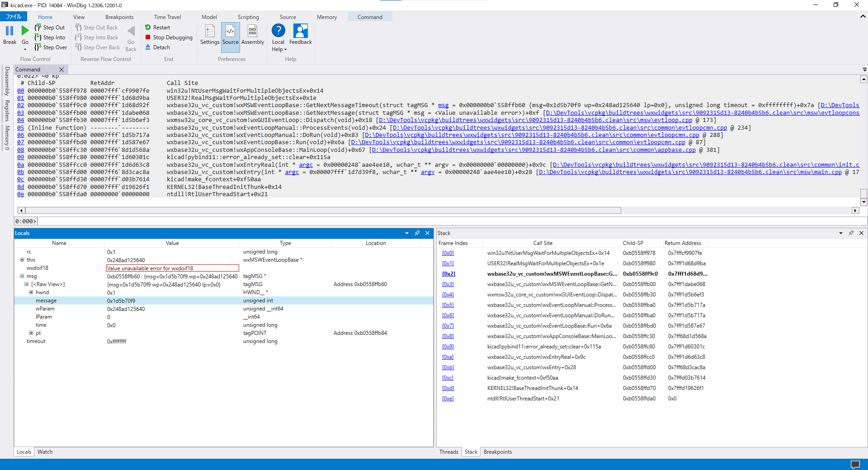Open the Scripting ribbon tab
This screenshot has height=470, width=868.
[x=248, y=17]
